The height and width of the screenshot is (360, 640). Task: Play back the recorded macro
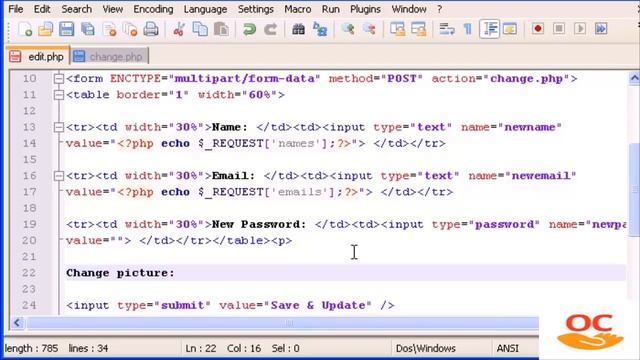click(x=580, y=29)
